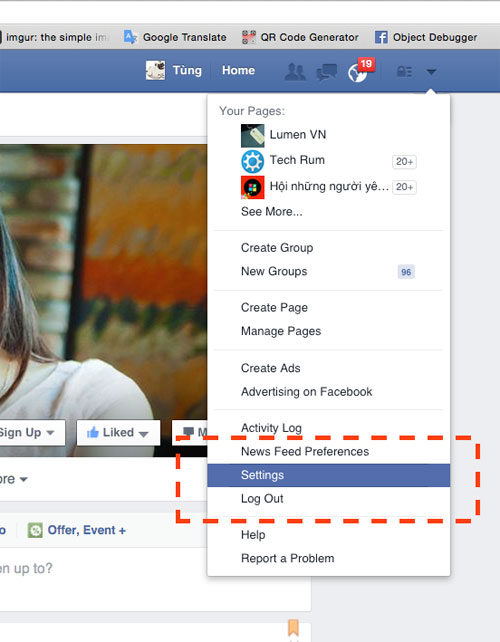Open the Privacy Shortcuts icon
The height and width of the screenshot is (642, 500).
pyautogui.click(x=405, y=72)
